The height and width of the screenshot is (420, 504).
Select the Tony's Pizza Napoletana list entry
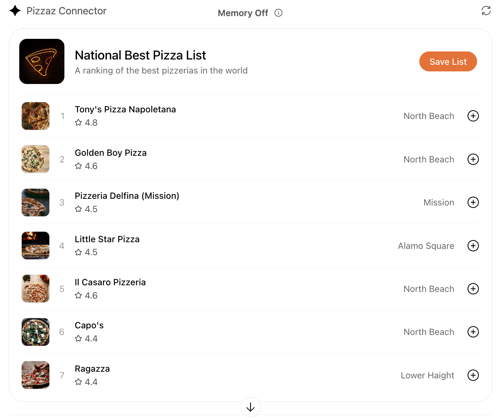click(125, 109)
